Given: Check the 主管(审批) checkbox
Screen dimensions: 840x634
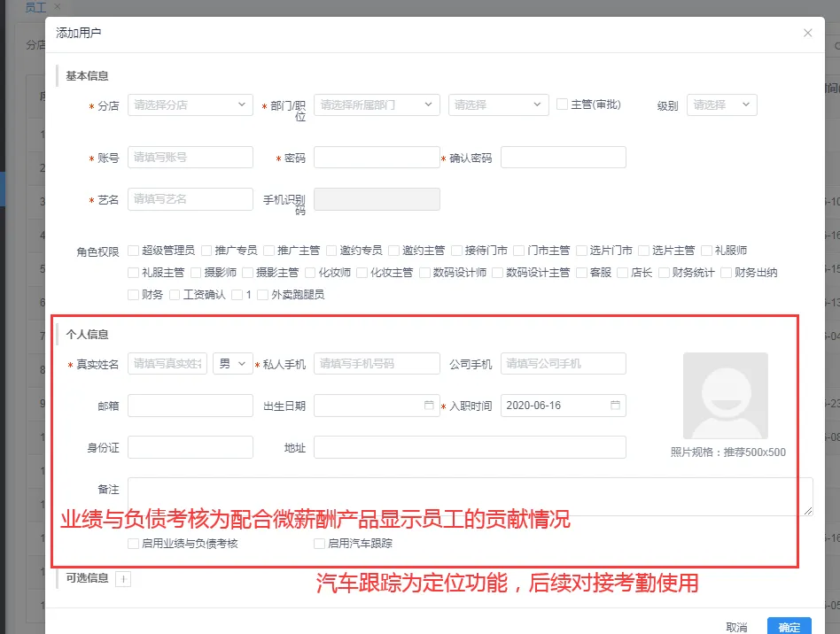Looking at the screenshot, I should pyautogui.click(x=562, y=104).
